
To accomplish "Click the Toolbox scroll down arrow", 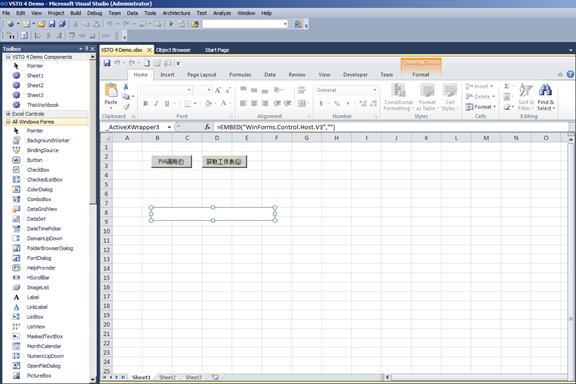I will pos(93,380).
